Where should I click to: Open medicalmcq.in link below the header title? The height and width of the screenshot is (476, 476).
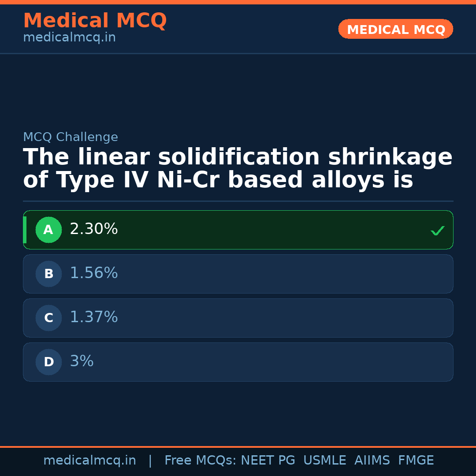click(69, 38)
